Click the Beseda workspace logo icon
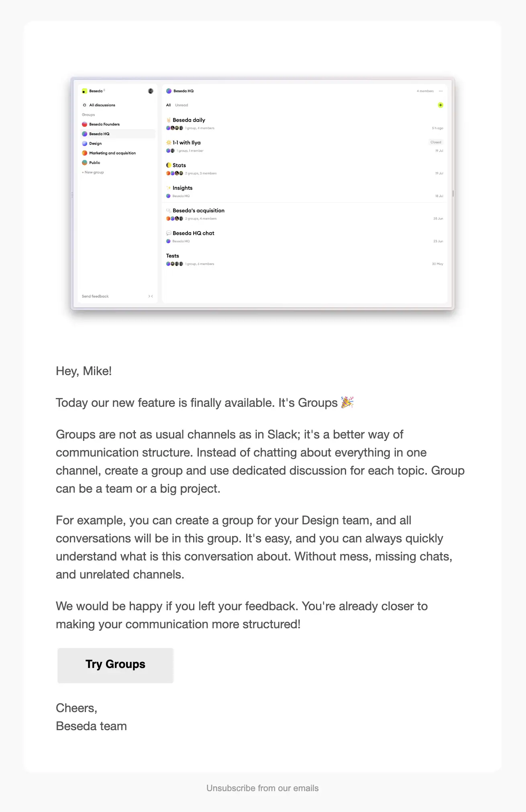This screenshot has height=812, width=526. (84, 91)
